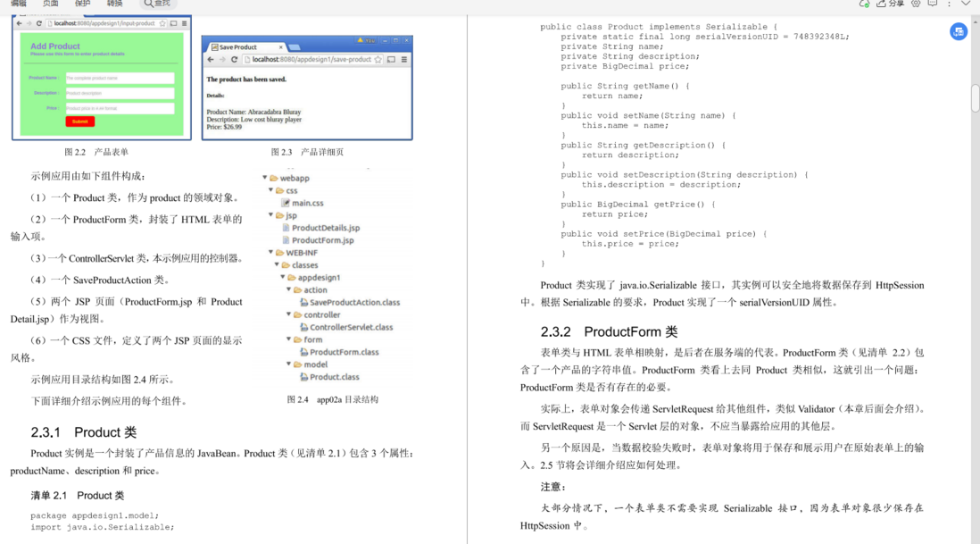Image resolution: width=980 pixels, height=544 pixels.
Task: Click the ProductForm.jsp file icon
Action: [x=286, y=240]
